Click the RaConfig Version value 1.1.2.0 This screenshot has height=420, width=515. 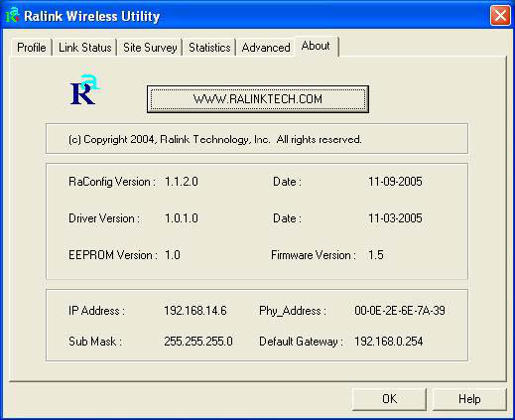coord(182,182)
